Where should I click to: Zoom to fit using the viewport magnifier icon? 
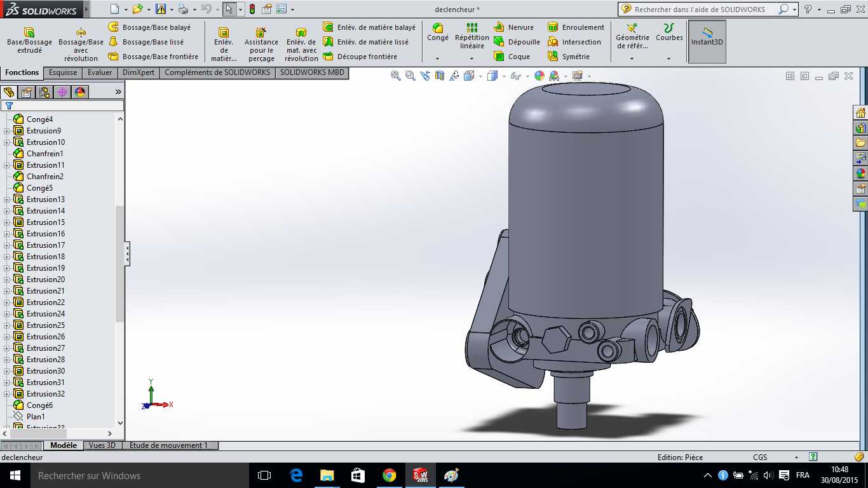(395, 76)
